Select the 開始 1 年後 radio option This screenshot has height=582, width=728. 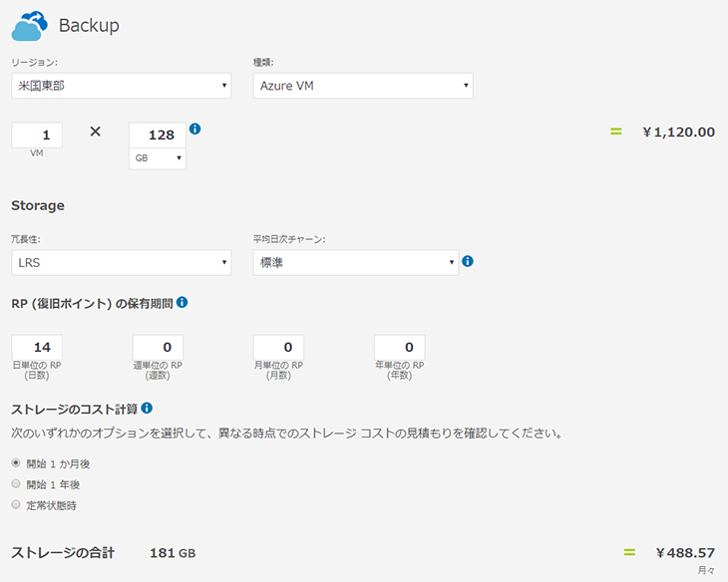click(16, 484)
